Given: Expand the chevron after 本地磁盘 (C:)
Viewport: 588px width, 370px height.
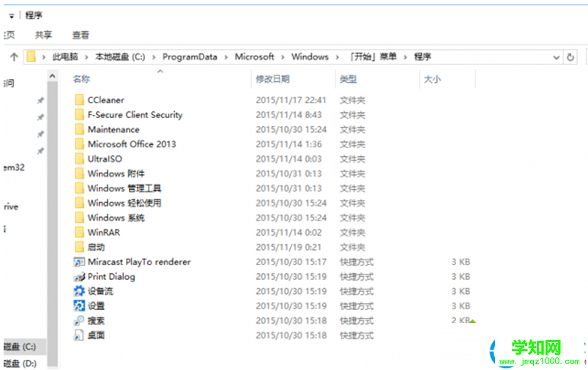Looking at the screenshot, I should (154, 57).
